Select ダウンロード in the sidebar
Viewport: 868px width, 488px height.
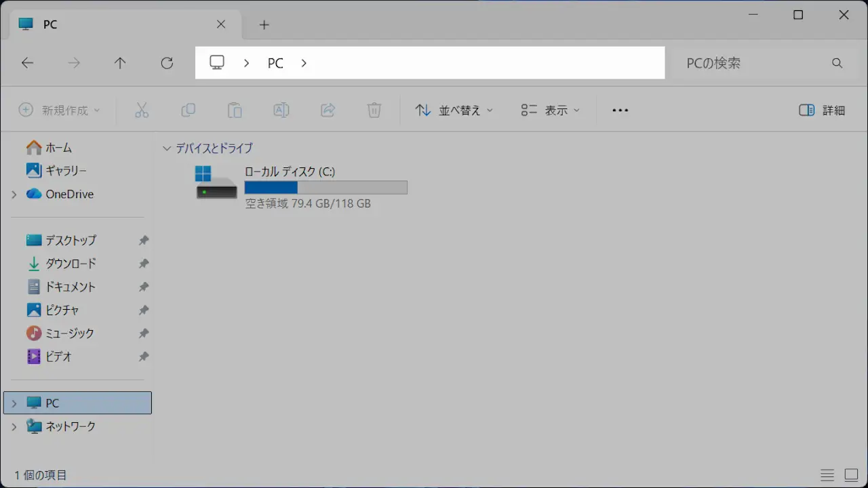click(71, 264)
